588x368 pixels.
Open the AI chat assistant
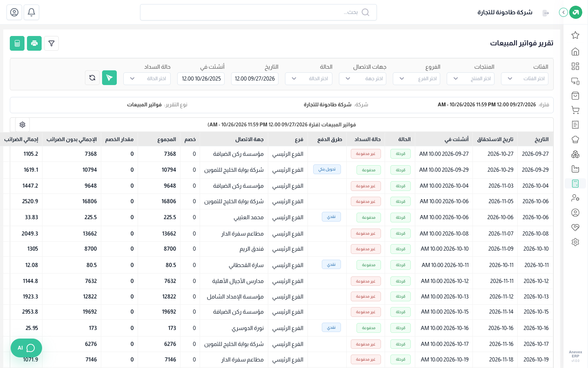tap(26, 348)
